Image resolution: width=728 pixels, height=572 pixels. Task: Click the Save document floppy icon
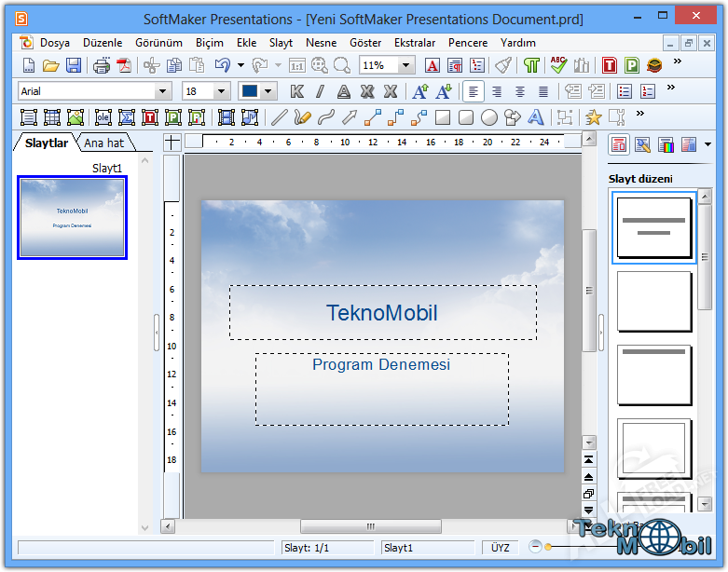point(73,65)
